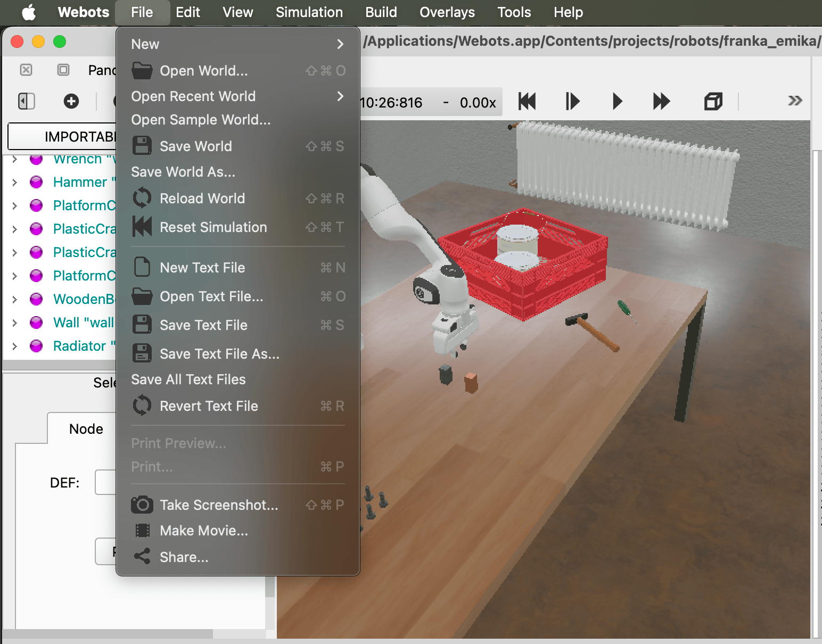Expand the PlatformCart tree item

point(13,205)
